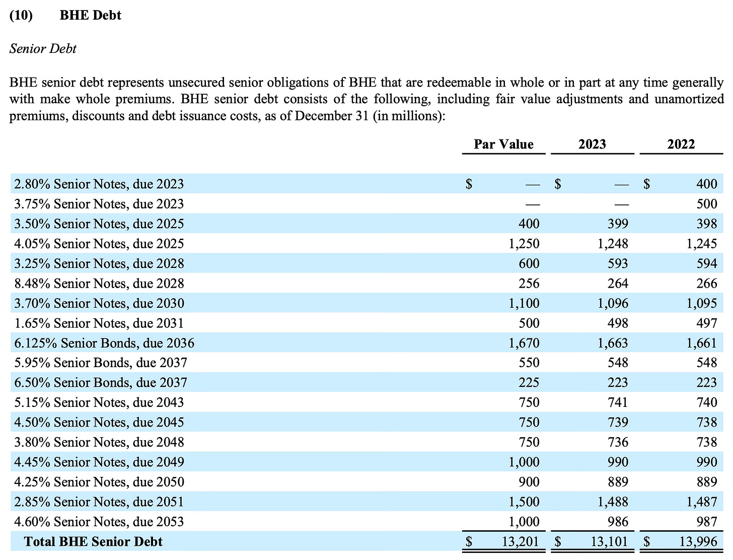
Task: Click the '2023' column header
Action: click(x=592, y=144)
